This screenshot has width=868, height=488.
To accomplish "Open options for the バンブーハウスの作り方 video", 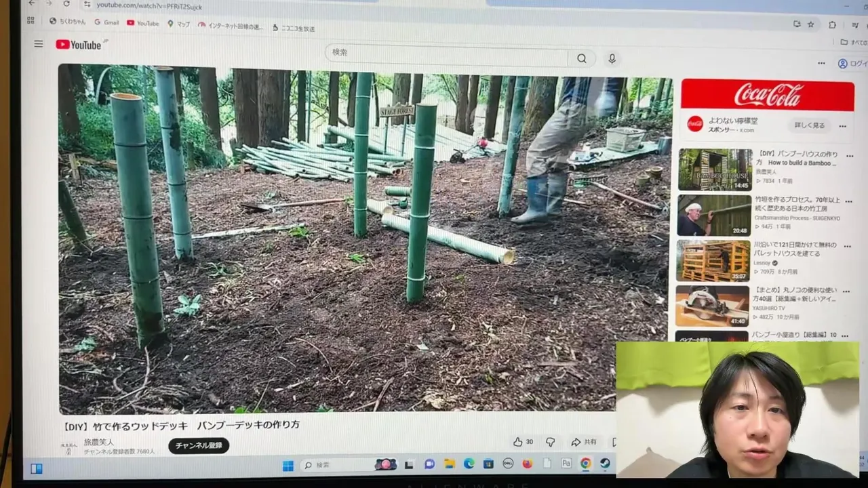I will pyautogui.click(x=850, y=156).
